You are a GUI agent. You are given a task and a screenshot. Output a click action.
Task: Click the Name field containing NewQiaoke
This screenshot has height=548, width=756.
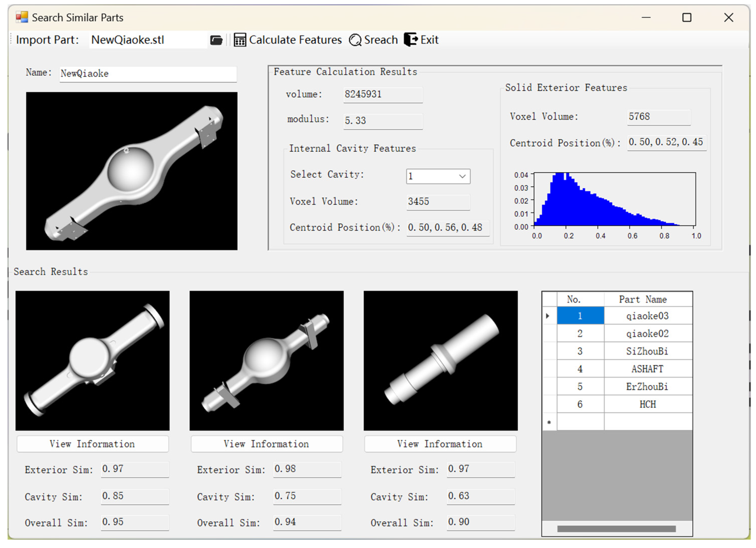pos(148,74)
